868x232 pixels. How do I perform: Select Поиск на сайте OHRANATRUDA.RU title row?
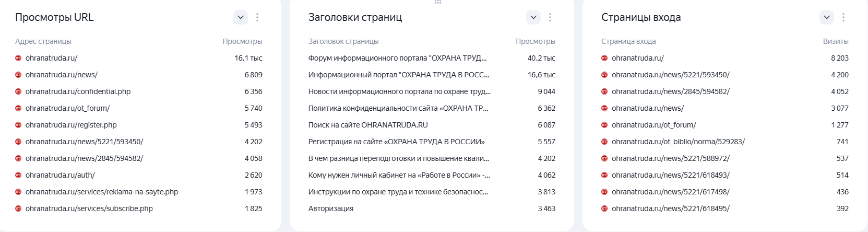[x=432, y=125]
